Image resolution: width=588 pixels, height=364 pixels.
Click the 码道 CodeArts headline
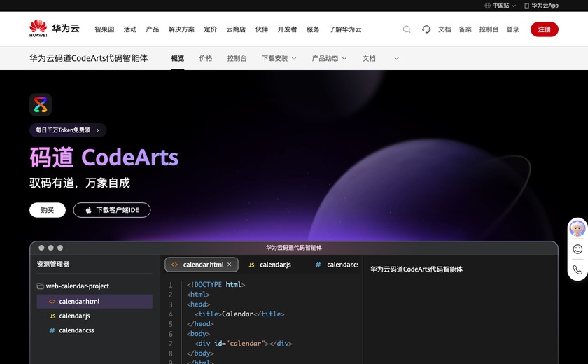pos(104,157)
